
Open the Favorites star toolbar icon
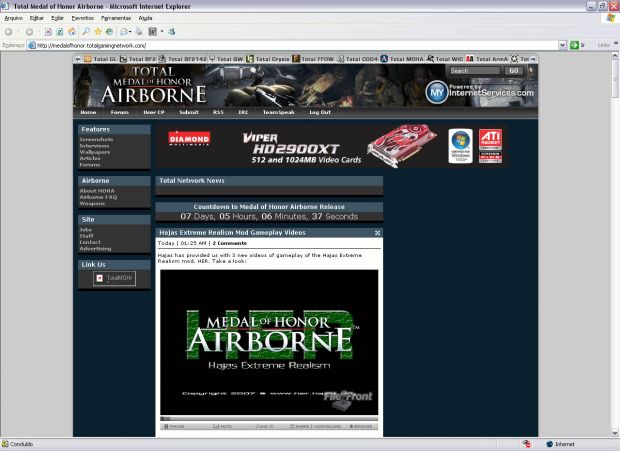pyautogui.click(x=98, y=32)
